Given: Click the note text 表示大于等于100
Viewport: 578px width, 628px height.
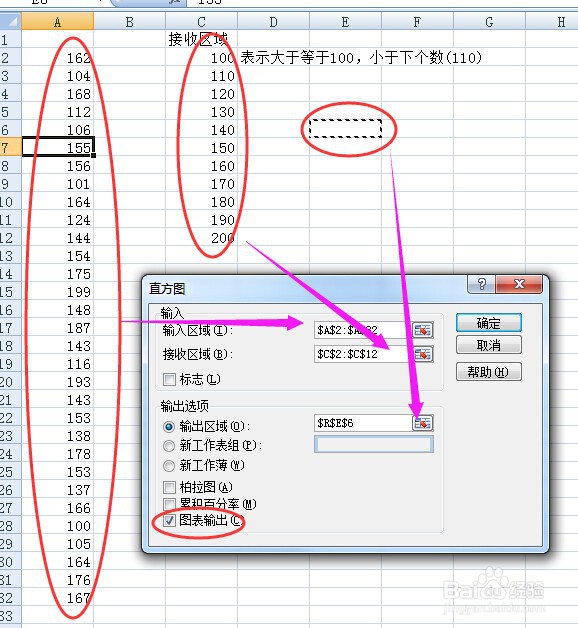Looking at the screenshot, I should click(x=297, y=58).
